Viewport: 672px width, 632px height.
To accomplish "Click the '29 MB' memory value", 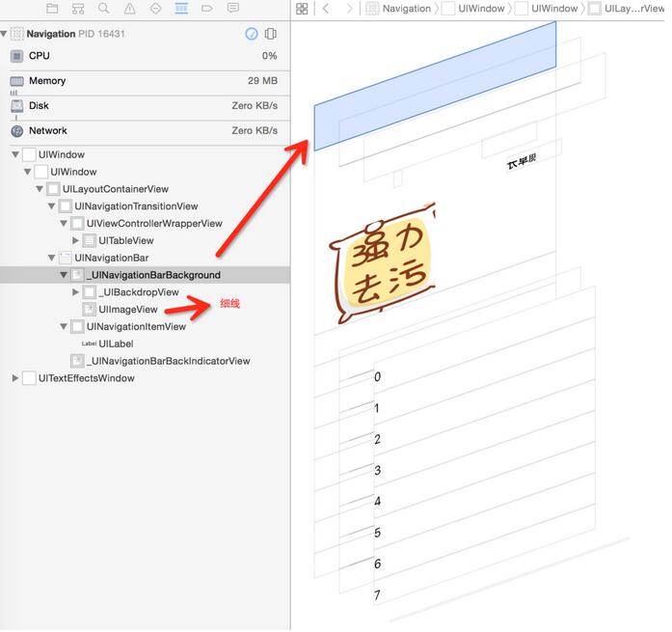I will pos(262,81).
